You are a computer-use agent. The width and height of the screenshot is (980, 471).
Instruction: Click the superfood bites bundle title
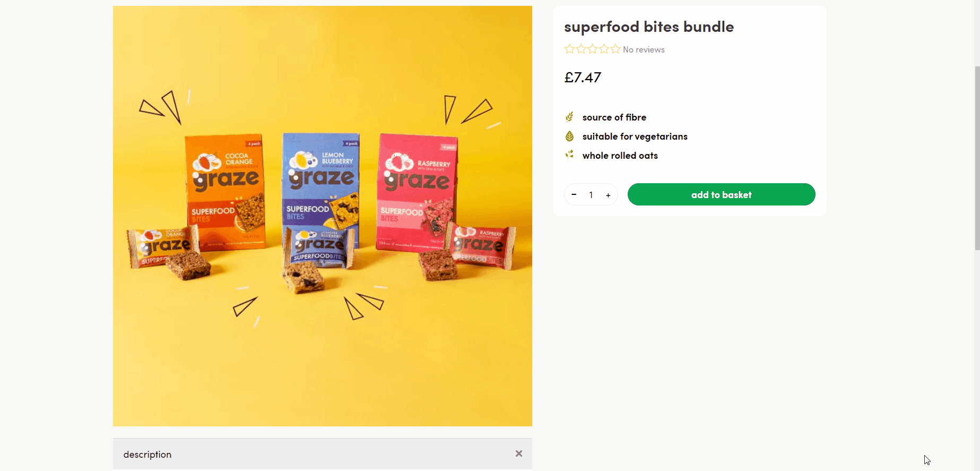click(649, 27)
